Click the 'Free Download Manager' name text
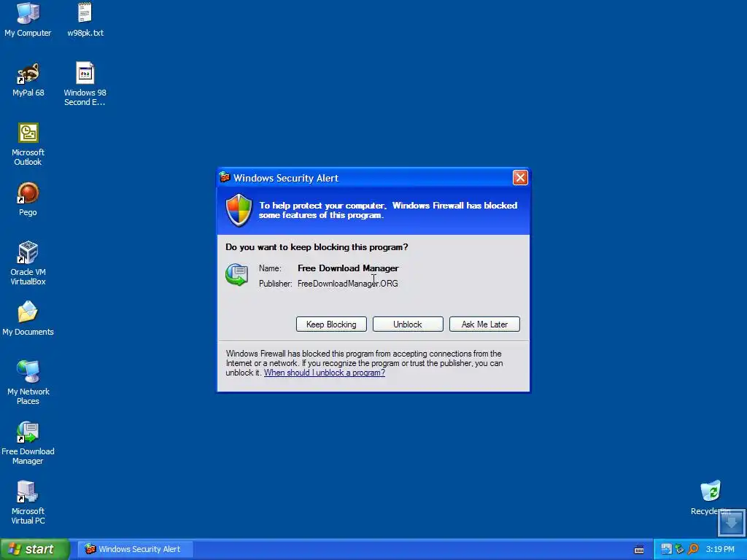This screenshot has height=560, width=747. tap(348, 268)
